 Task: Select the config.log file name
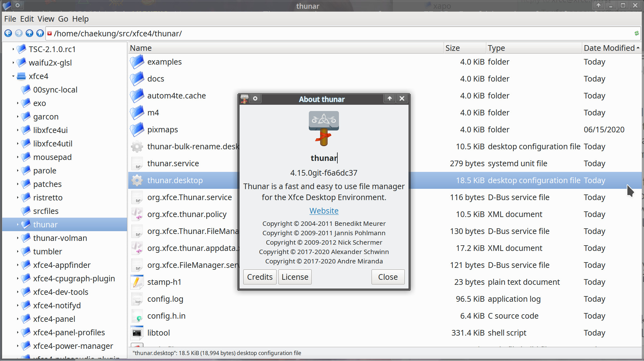pyautogui.click(x=165, y=299)
